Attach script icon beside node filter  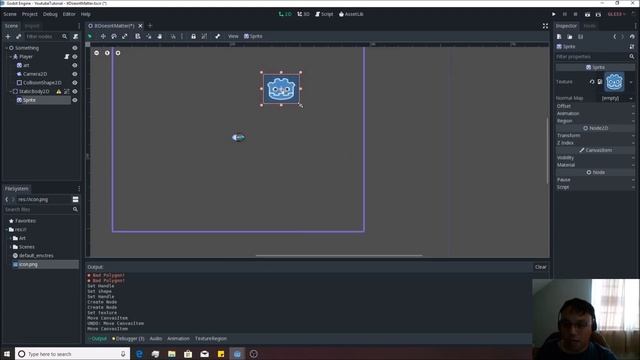click(x=76, y=37)
